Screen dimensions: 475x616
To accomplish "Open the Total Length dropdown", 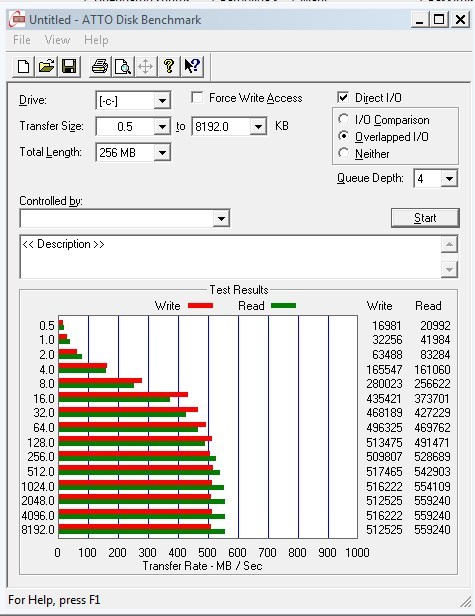I will click(162, 152).
